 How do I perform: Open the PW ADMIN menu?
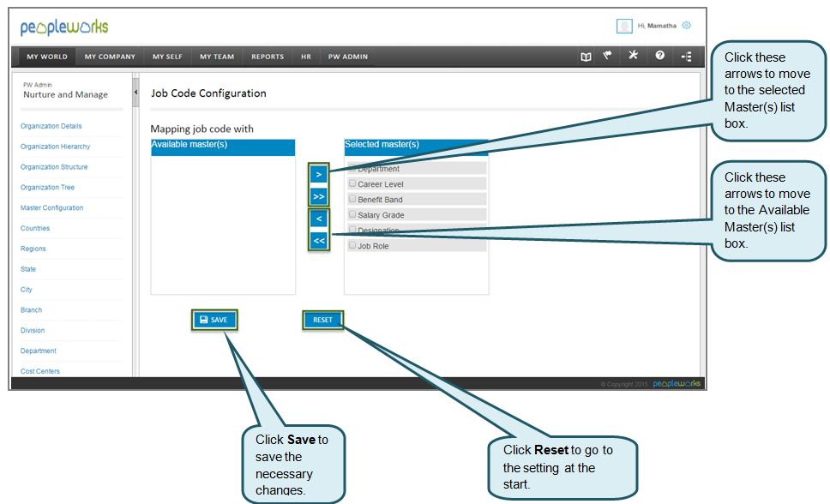348,57
